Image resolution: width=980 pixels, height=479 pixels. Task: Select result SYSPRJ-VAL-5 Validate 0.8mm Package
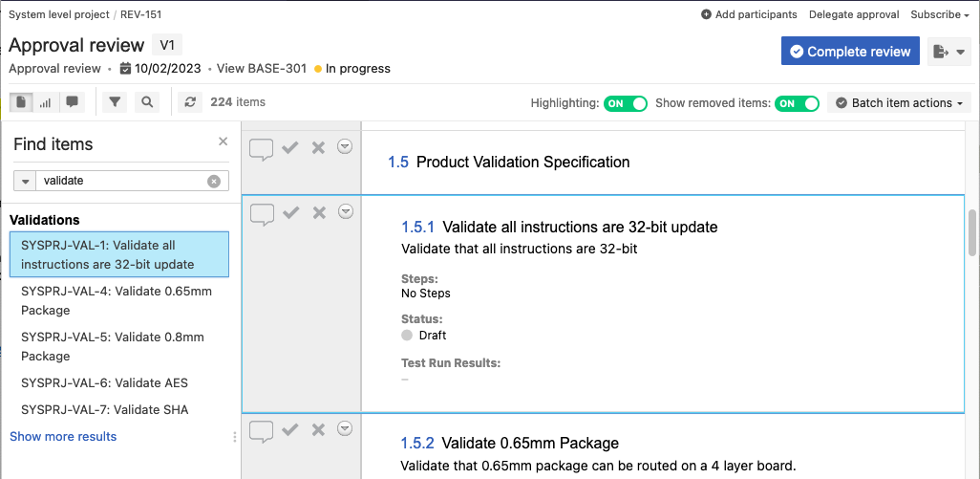point(119,346)
